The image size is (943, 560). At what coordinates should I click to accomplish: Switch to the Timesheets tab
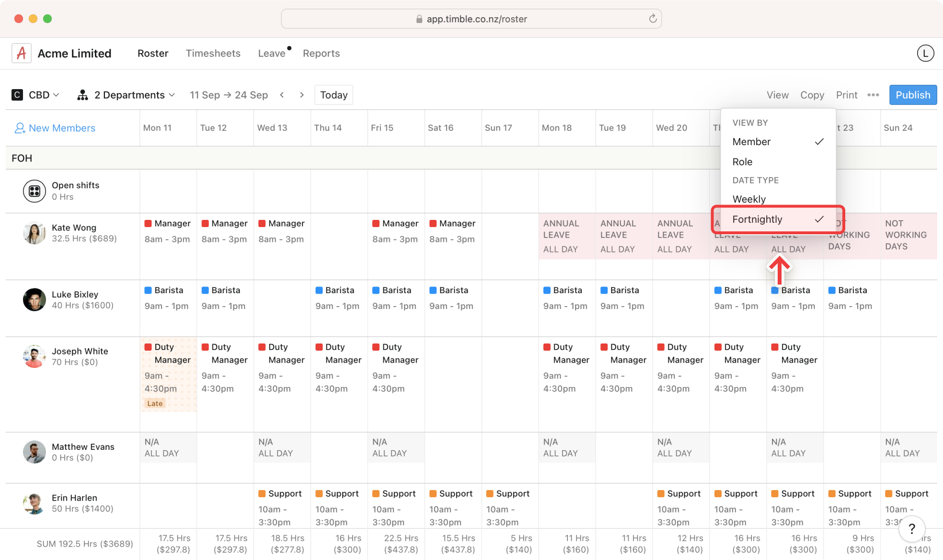point(213,53)
